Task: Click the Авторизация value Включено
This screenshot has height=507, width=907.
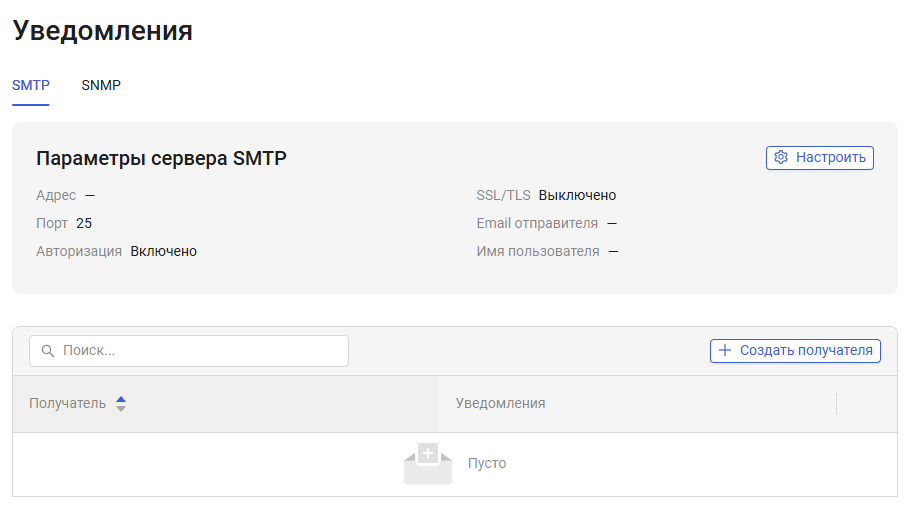Action: point(163,252)
